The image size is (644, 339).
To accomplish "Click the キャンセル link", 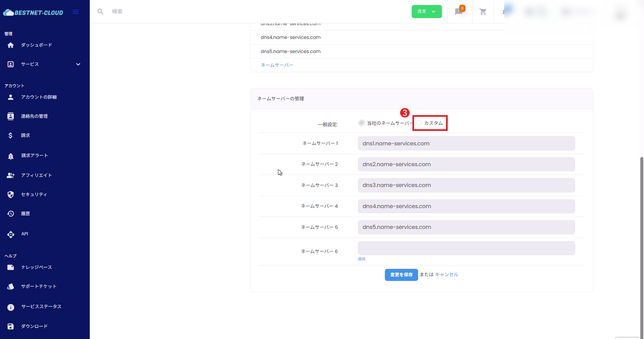I will 446,275.
